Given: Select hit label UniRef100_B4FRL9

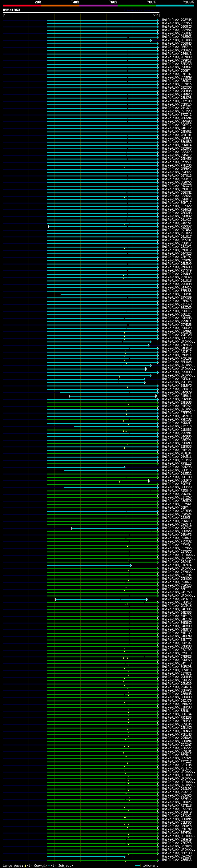Looking at the screenshot, I should tap(177, 349).
